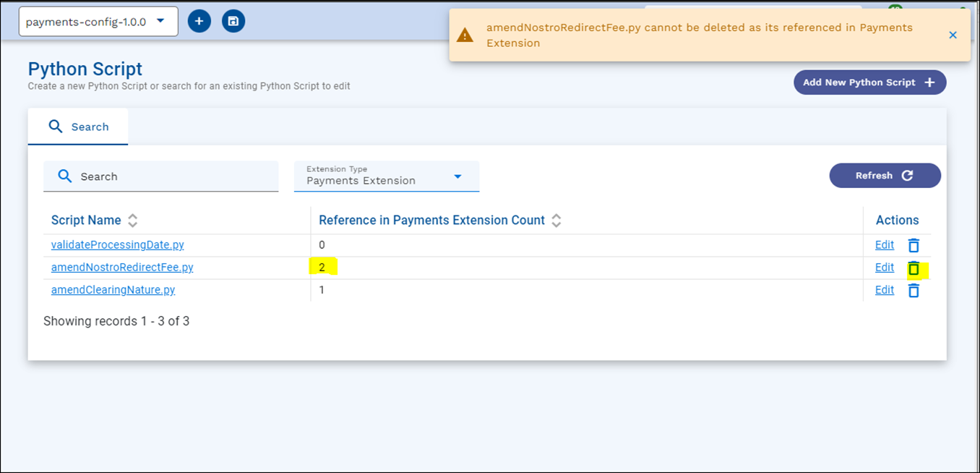This screenshot has height=473, width=980.
Task: Edit the validateProcessingDate.py script
Action: coord(884,245)
